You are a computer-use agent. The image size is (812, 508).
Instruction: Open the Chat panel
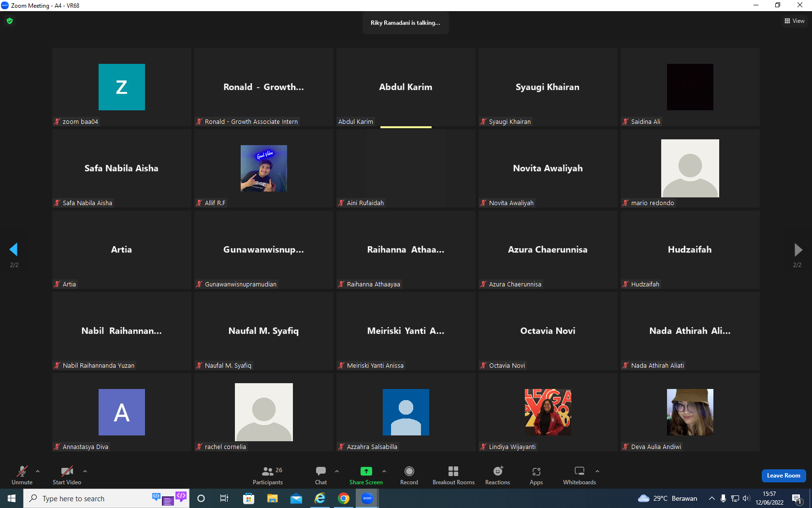(x=321, y=476)
